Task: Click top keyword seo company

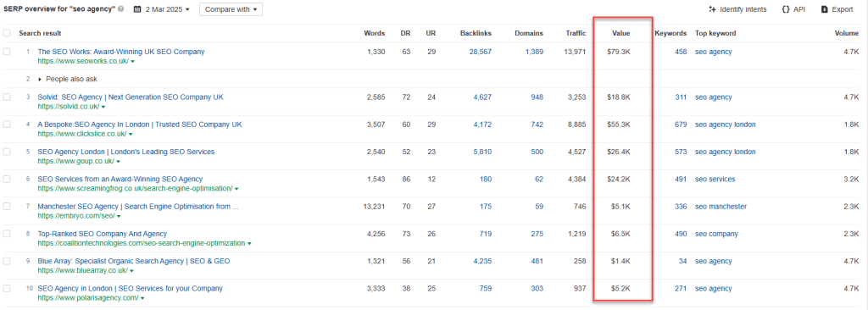Action: coord(716,234)
